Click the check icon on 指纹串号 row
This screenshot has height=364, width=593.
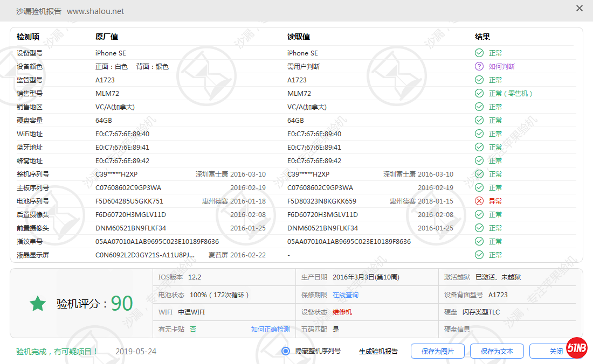pyautogui.click(x=479, y=241)
